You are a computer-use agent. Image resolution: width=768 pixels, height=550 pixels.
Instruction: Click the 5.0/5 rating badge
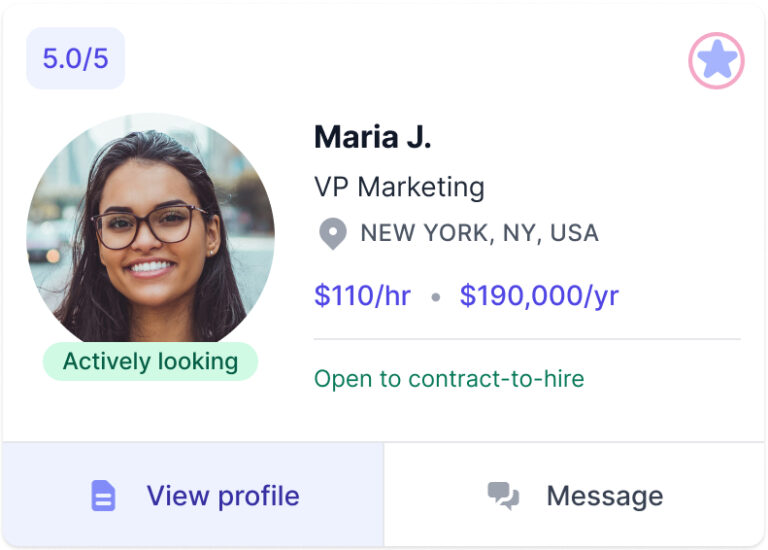coord(75,58)
